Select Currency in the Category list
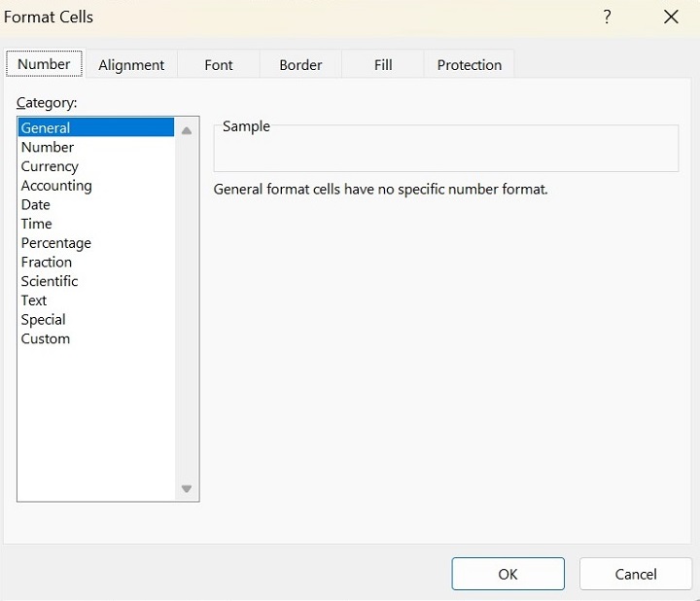 pyautogui.click(x=50, y=166)
